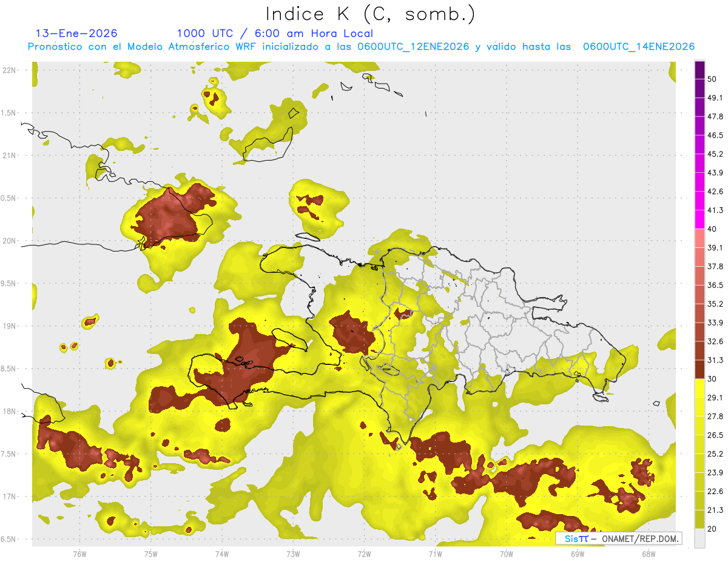728x562 pixels.
Task: Click the colorbar value 21.3
Action: (715, 510)
